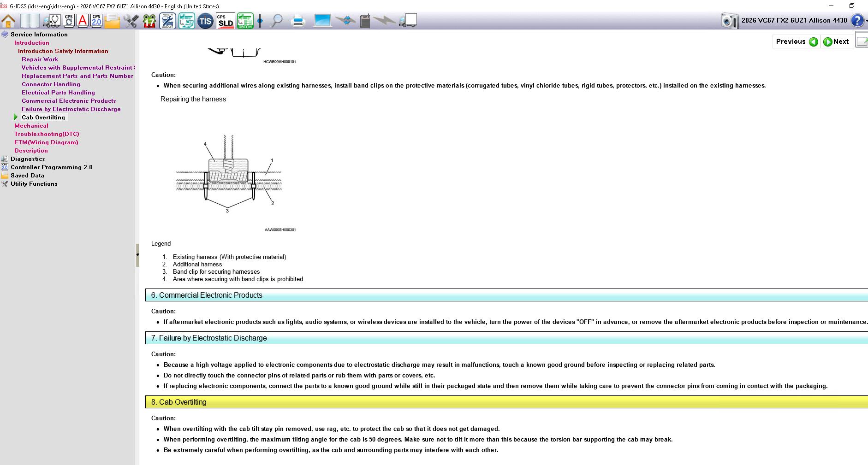Go to Controller Programming 2.0
Viewport: 868px width, 465px height.
(52, 167)
